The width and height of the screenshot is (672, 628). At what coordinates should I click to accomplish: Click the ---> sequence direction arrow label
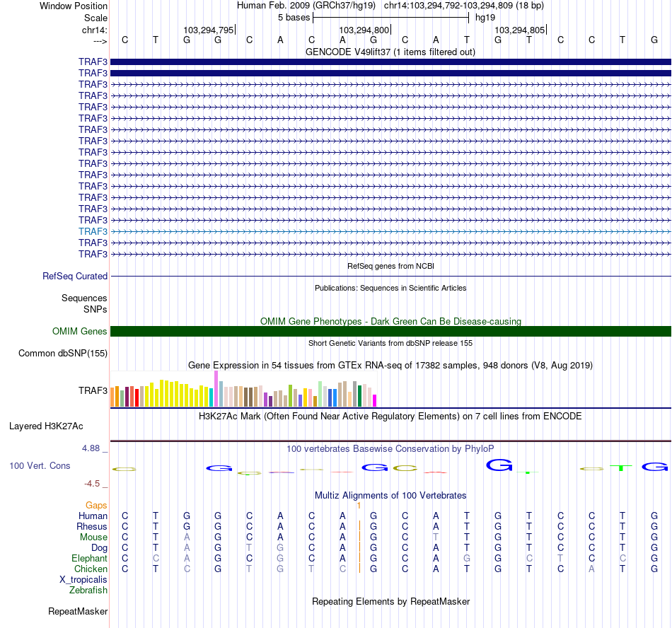point(100,41)
